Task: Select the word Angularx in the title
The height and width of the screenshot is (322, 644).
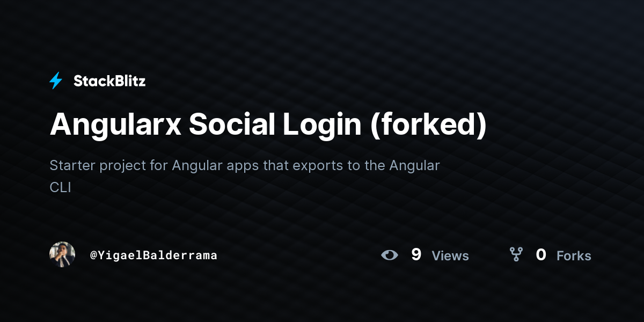Action: [114, 125]
